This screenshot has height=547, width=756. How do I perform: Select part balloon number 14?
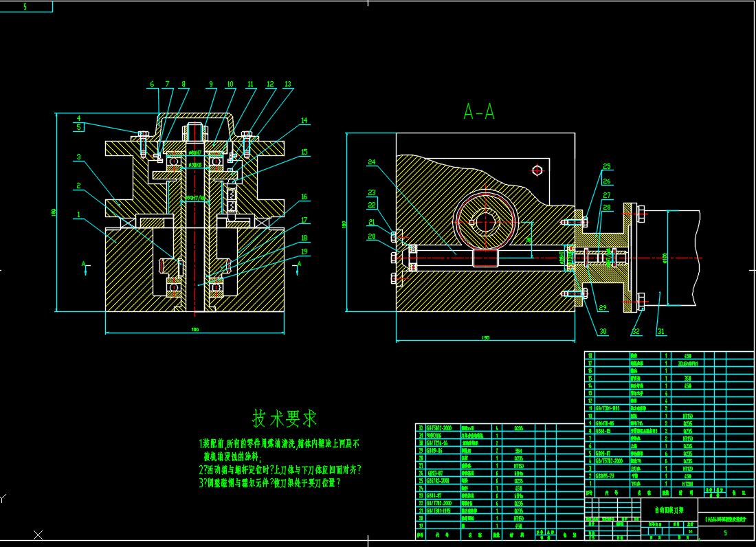[x=304, y=120]
